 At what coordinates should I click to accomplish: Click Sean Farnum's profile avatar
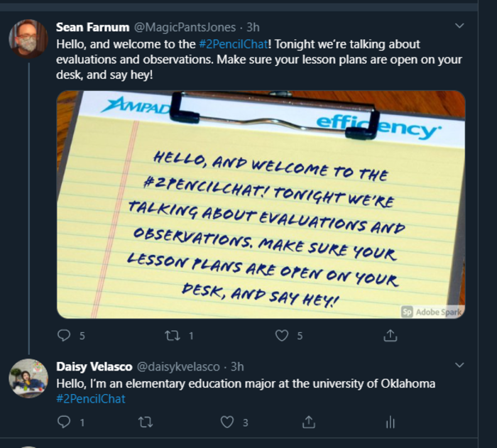28,38
